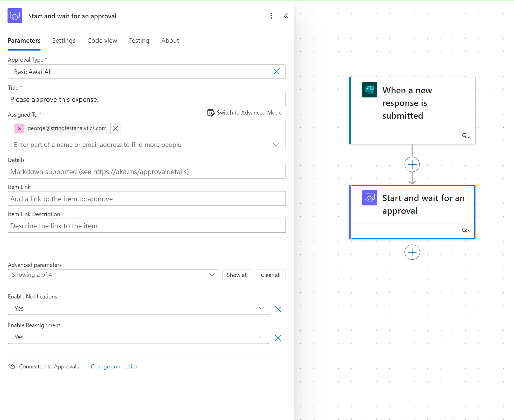The image size is (514, 420).
Task: Add step between trigger and approval
Action: point(412,164)
